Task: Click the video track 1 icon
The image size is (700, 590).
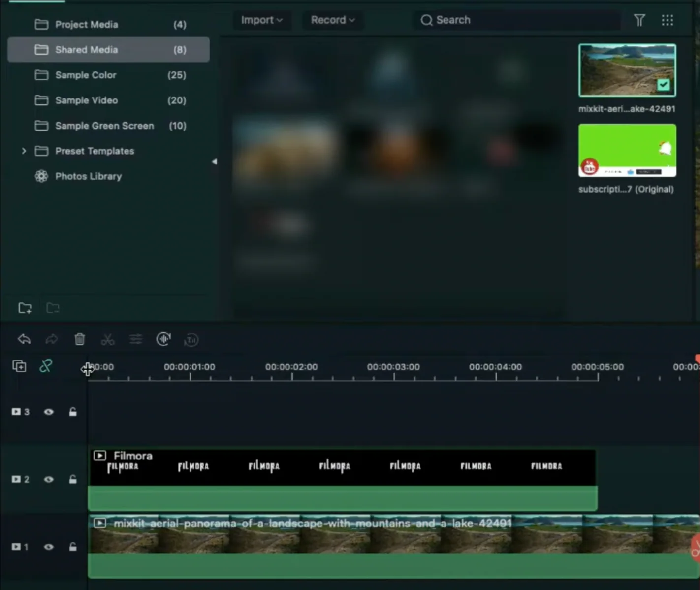Action: (x=20, y=547)
